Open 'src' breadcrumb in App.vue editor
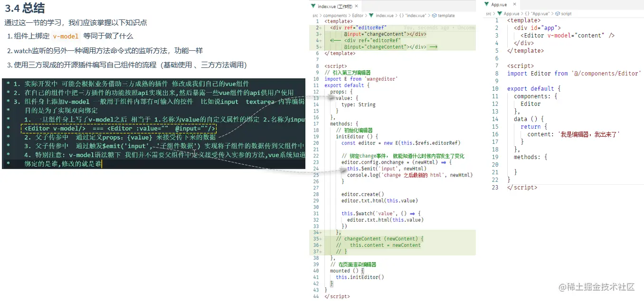Image resolution: width=644 pixels, height=301 pixels. tap(489, 14)
